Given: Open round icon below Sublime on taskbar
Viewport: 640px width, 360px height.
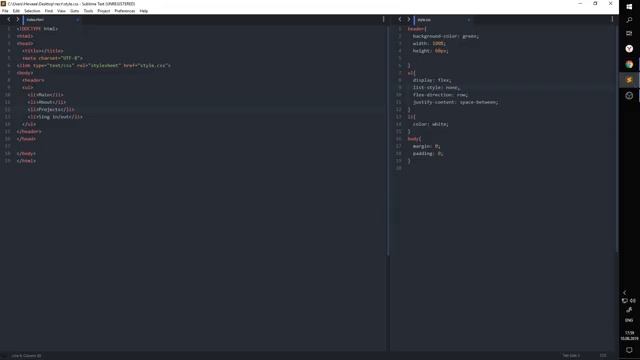Looking at the screenshot, I should click(x=629, y=96).
